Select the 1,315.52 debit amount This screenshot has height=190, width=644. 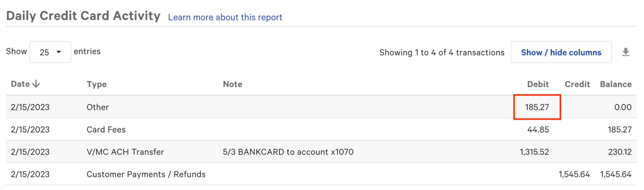[534, 152]
